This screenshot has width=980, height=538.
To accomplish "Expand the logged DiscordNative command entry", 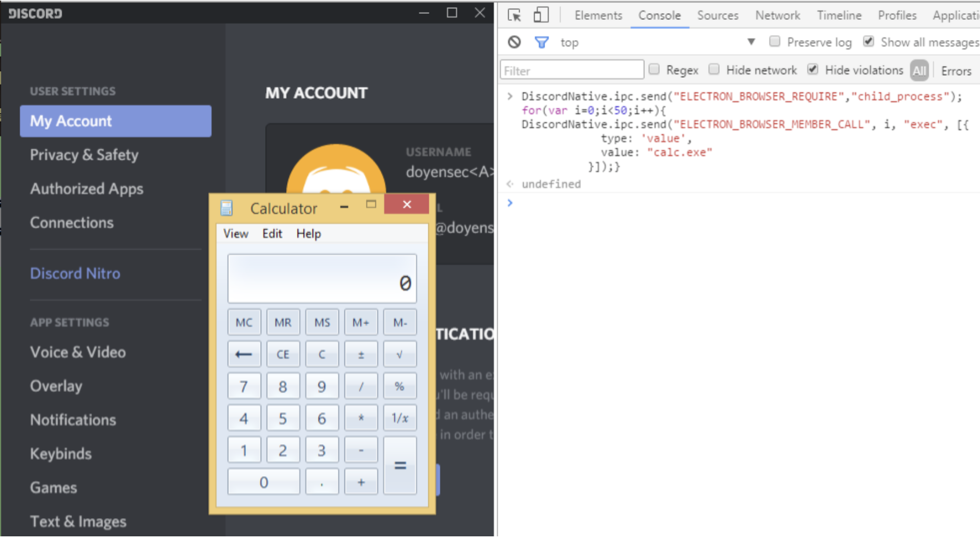I will pyautogui.click(x=510, y=96).
